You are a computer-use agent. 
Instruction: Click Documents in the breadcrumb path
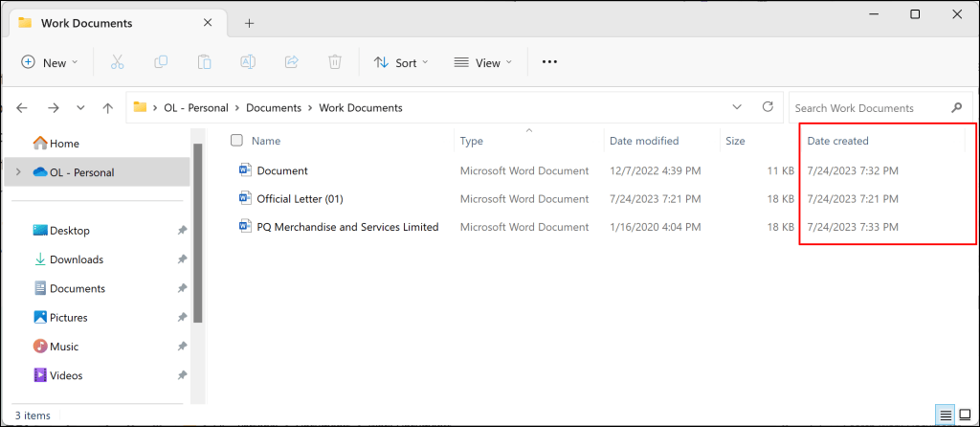click(x=273, y=108)
